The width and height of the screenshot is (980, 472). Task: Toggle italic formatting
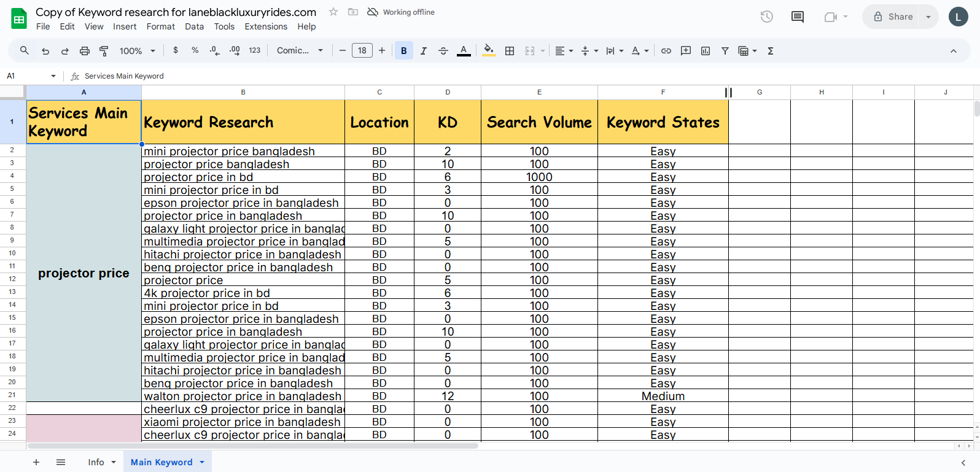[x=424, y=51]
